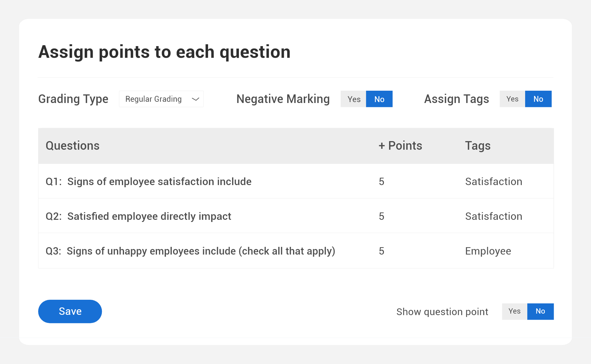The height and width of the screenshot is (364, 591).
Task: Click the Employee tag for Q3
Action: point(488,251)
